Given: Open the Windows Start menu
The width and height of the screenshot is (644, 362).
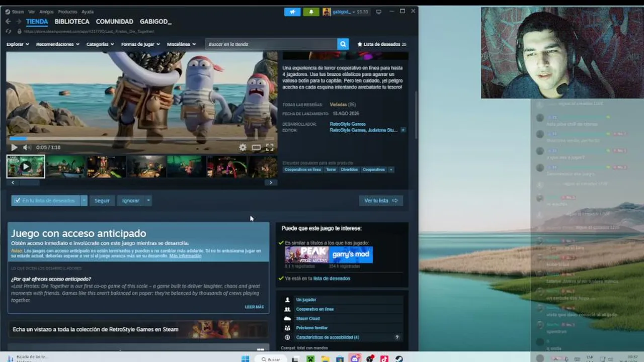Looking at the screenshot, I should [x=245, y=359].
